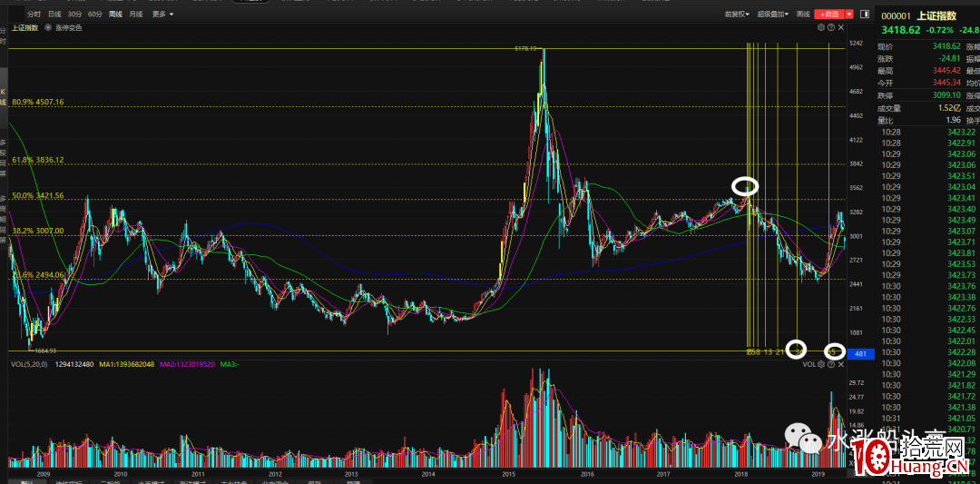Click the 2018 year label on time axis
Screen dimensions: 980x484
click(740, 473)
